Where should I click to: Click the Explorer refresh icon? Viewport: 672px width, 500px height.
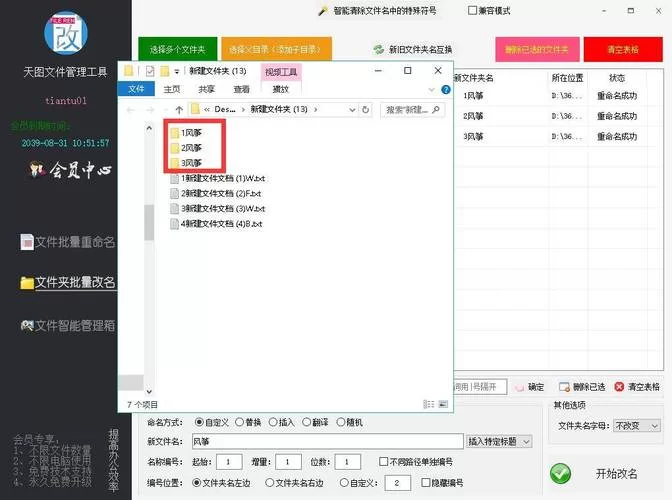coord(366,110)
